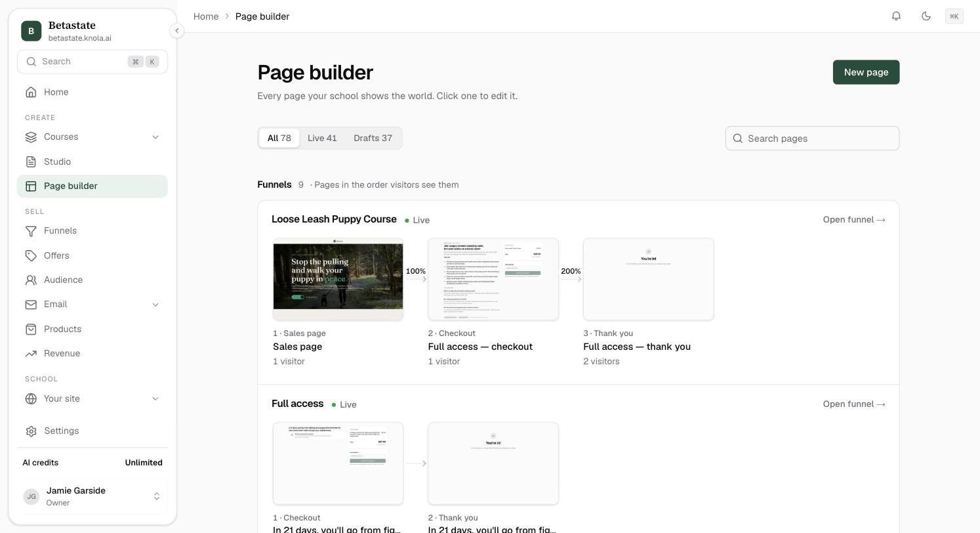The height and width of the screenshot is (533, 980).
Task: Click the Page builder breadcrumb text
Action: click(262, 16)
